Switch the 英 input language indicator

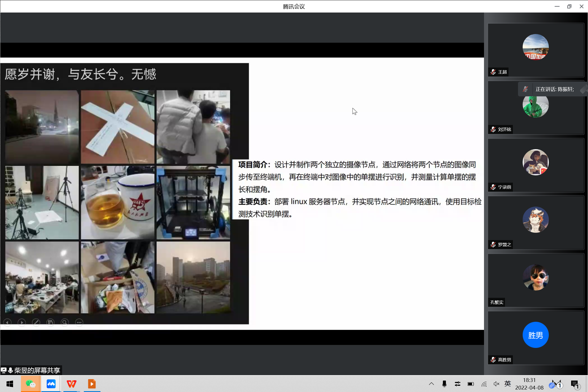pos(508,384)
